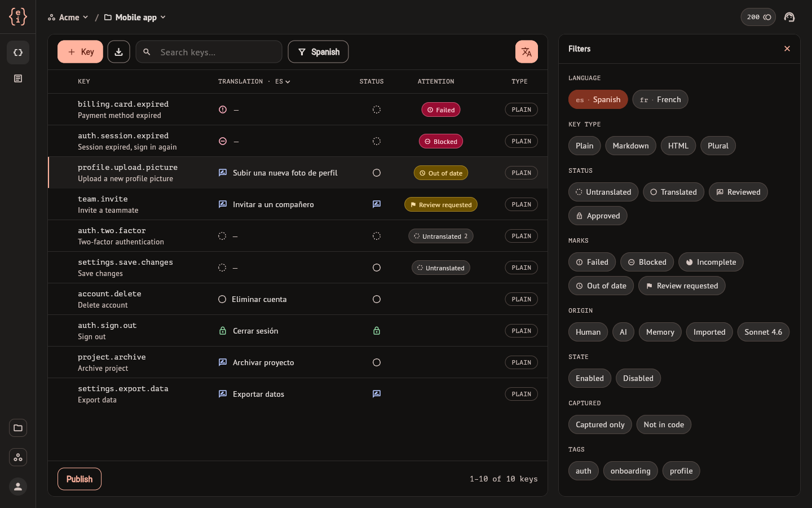Toggle the French language filter
The image size is (812, 508).
pyautogui.click(x=660, y=99)
